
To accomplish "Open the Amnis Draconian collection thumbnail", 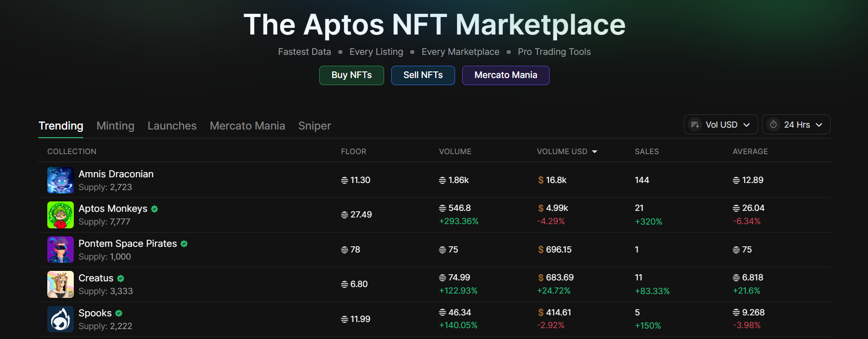I will tap(61, 180).
